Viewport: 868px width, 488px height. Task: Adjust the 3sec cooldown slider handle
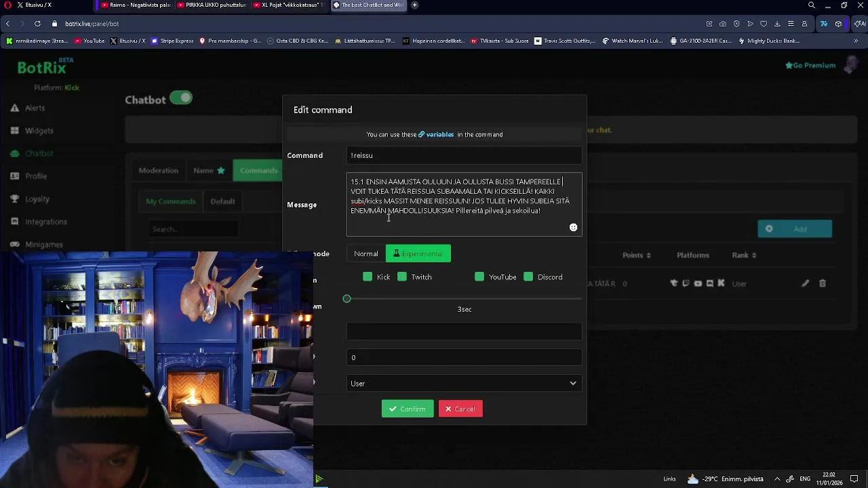(x=347, y=299)
